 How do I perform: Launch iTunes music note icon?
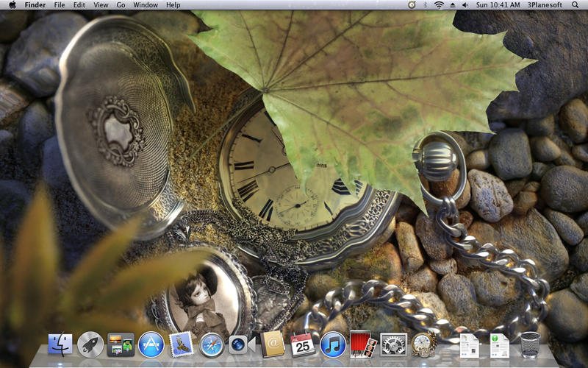point(333,344)
